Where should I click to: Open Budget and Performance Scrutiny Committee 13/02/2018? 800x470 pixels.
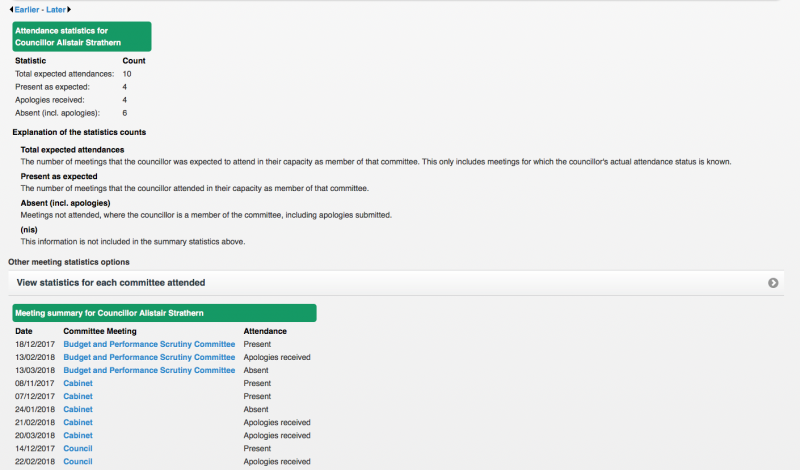point(149,357)
